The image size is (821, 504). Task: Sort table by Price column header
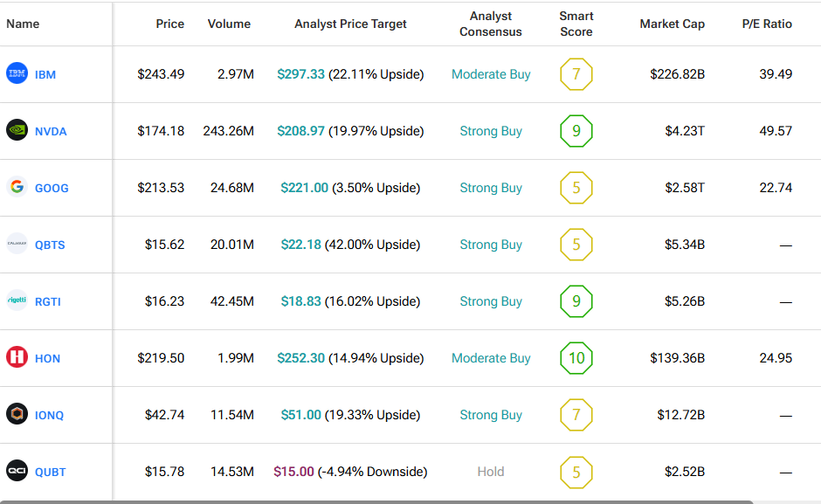click(x=169, y=24)
